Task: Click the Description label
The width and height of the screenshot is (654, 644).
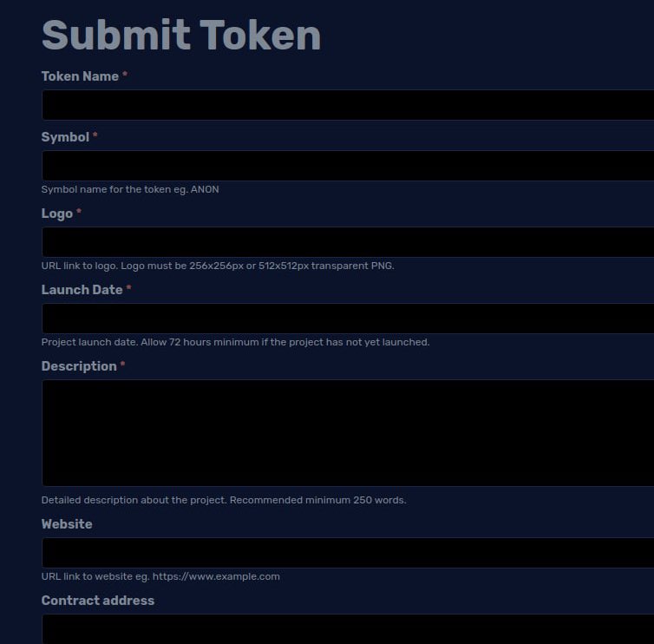Action: pyautogui.click(x=79, y=366)
